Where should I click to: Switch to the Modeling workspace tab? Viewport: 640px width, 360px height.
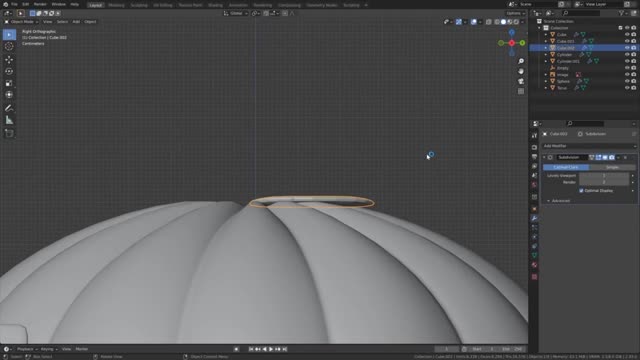point(116,5)
